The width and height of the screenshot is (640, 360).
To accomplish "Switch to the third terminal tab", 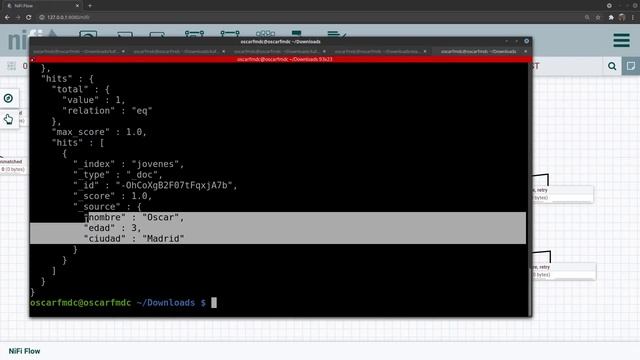I will click(276, 51).
